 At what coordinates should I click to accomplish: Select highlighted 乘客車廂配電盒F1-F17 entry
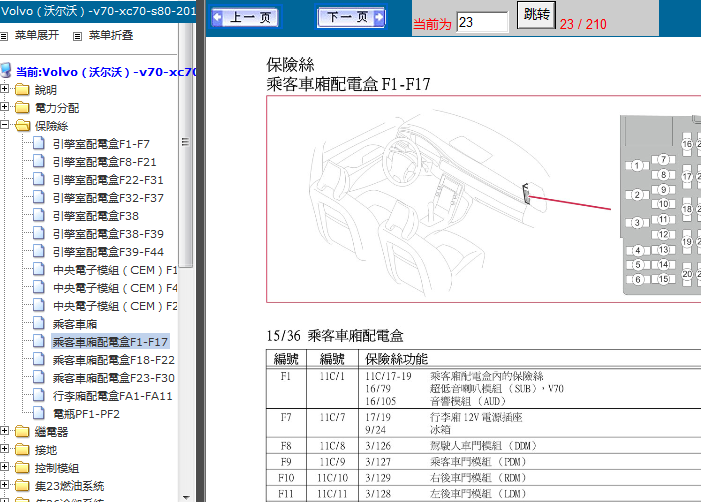110,342
